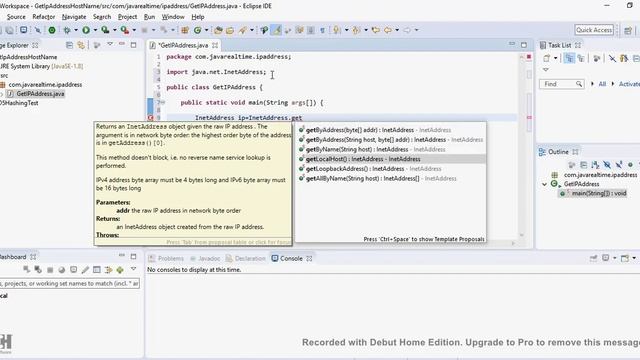Click the Synchronize Changed icon in Task List
The image size is (640, 360).
[624, 59]
